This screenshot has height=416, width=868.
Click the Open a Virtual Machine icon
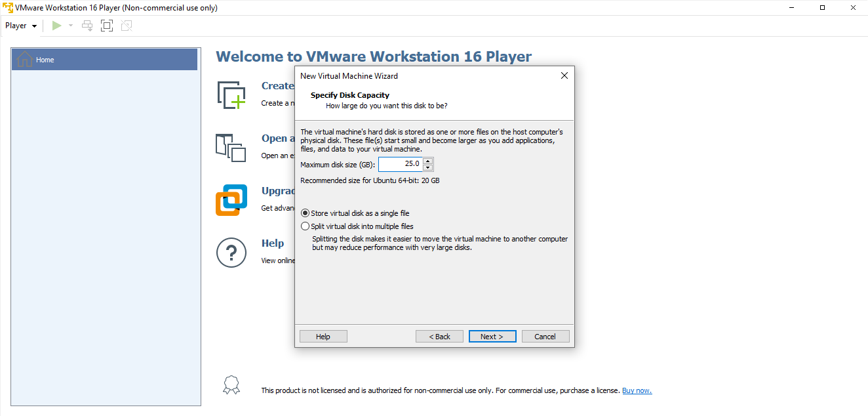tap(231, 148)
